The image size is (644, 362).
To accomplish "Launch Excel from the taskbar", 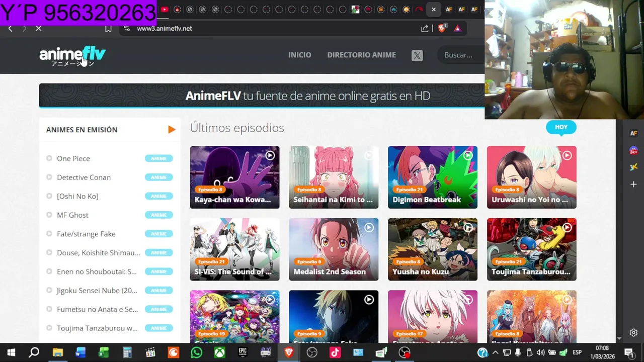I will click(x=104, y=352).
